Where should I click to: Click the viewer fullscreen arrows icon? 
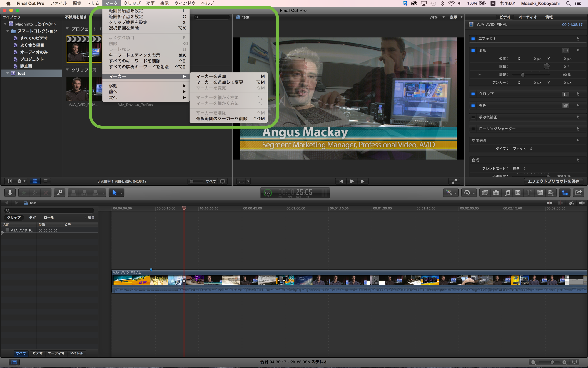(454, 181)
